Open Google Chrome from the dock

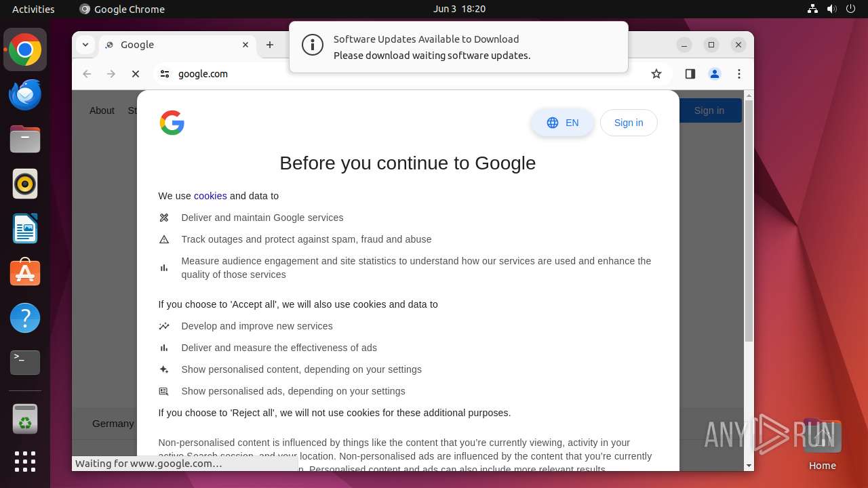25,49
